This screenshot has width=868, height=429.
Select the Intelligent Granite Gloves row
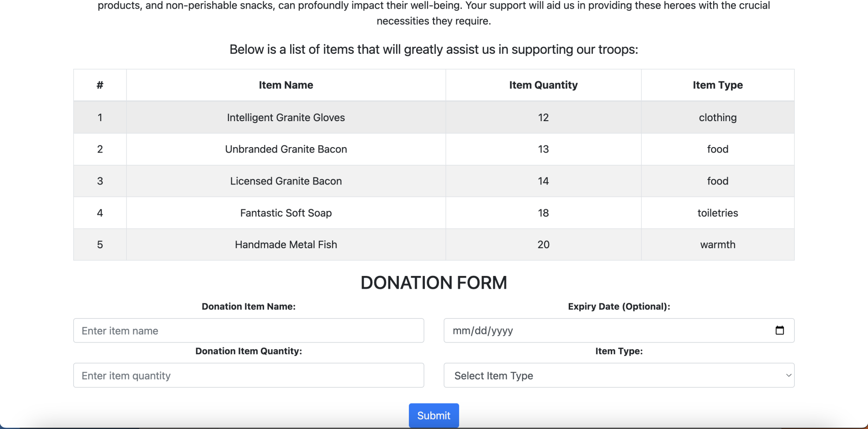click(x=434, y=117)
